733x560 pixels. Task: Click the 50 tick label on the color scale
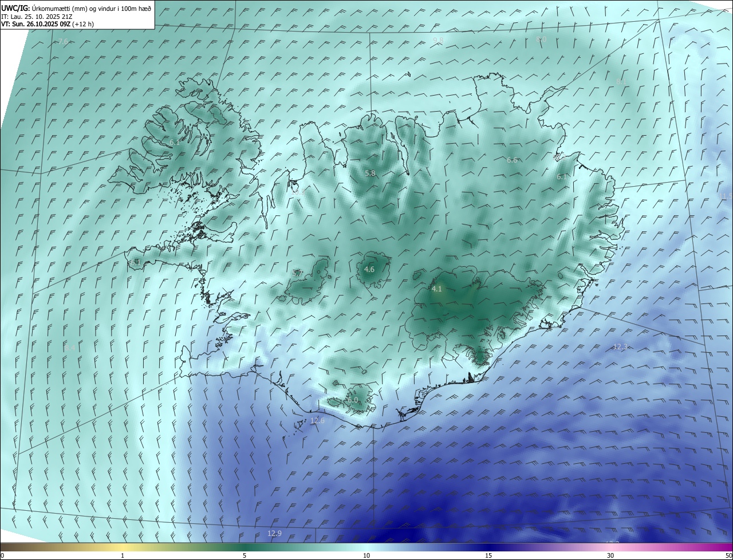click(x=728, y=555)
